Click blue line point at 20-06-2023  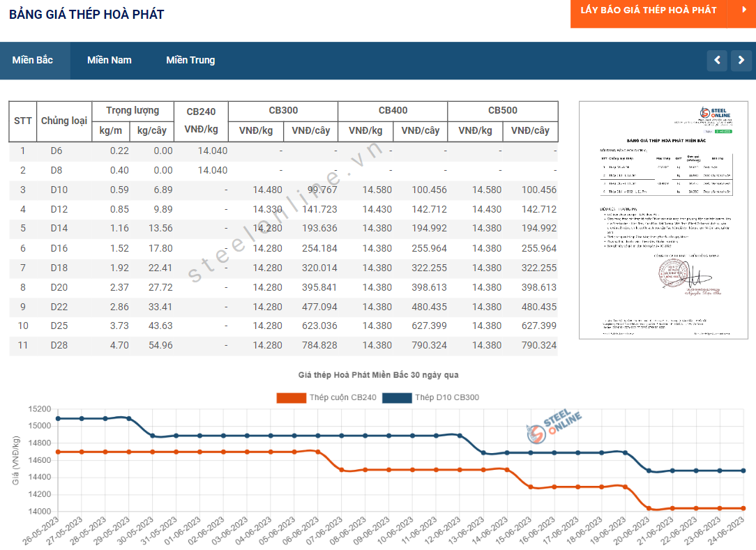[649, 471]
